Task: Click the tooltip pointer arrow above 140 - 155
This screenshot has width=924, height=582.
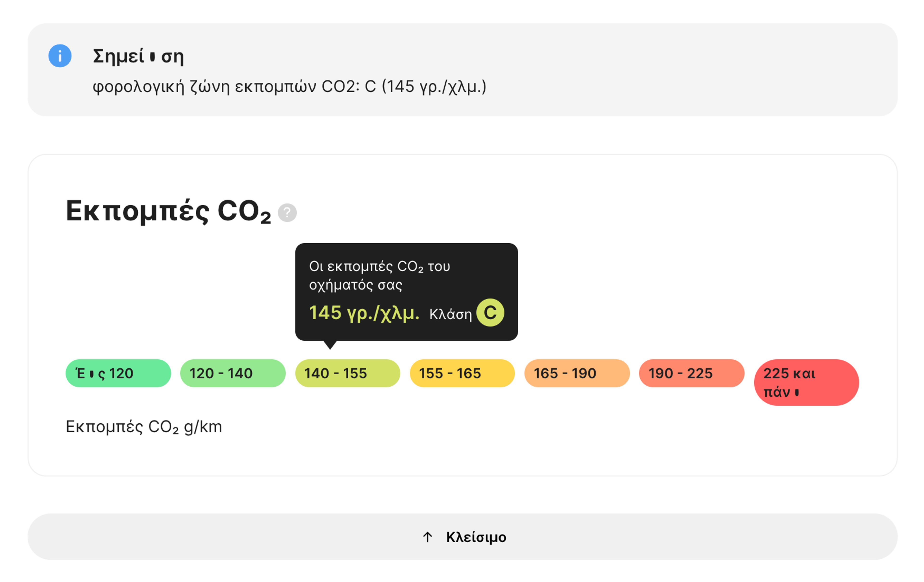Action: click(x=330, y=345)
